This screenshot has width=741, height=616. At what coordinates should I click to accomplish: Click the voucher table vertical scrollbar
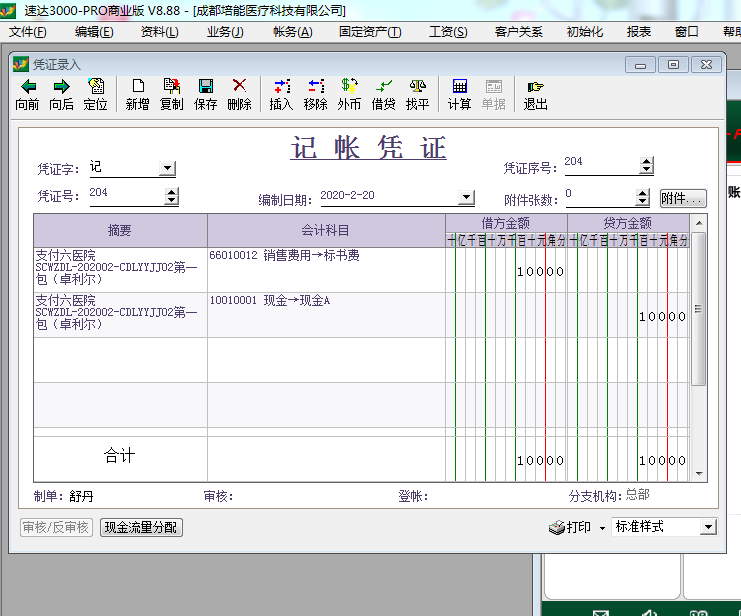[x=698, y=310]
